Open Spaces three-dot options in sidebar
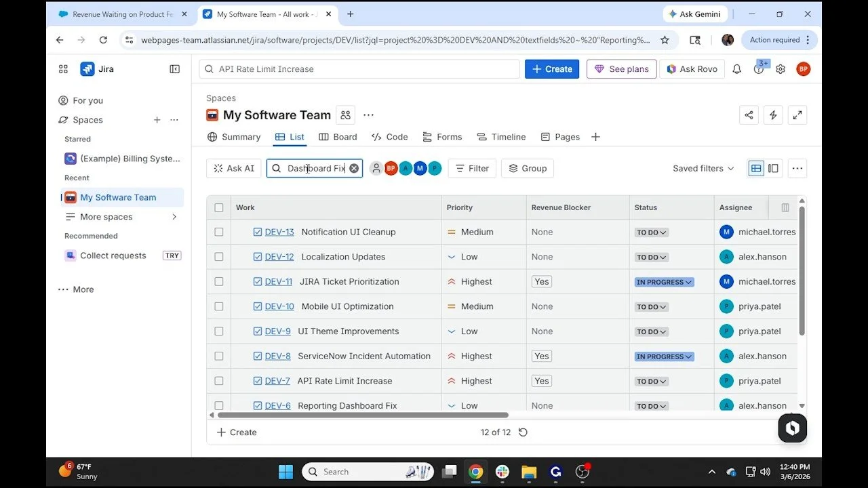Image resolution: width=868 pixels, height=488 pixels. pos(174,120)
